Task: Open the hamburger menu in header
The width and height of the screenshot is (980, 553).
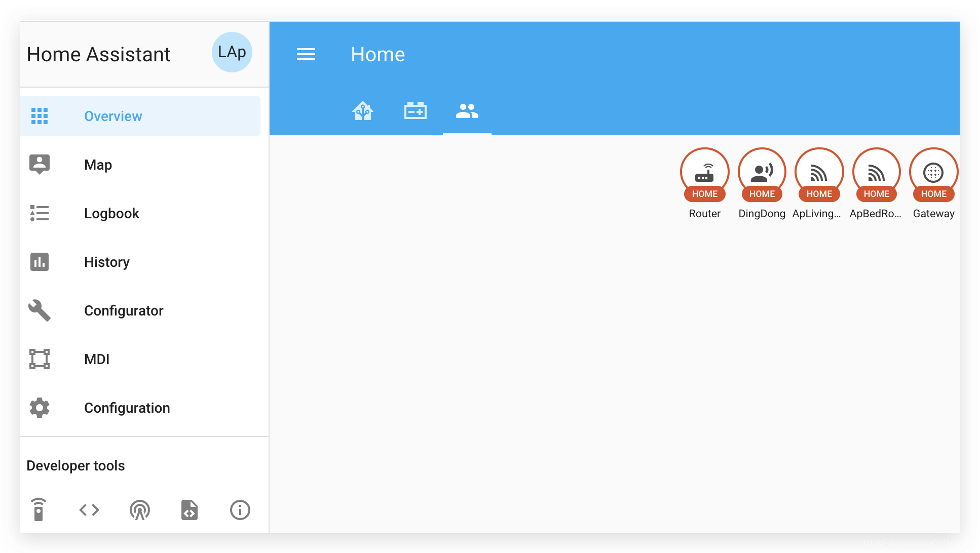Action: click(306, 54)
